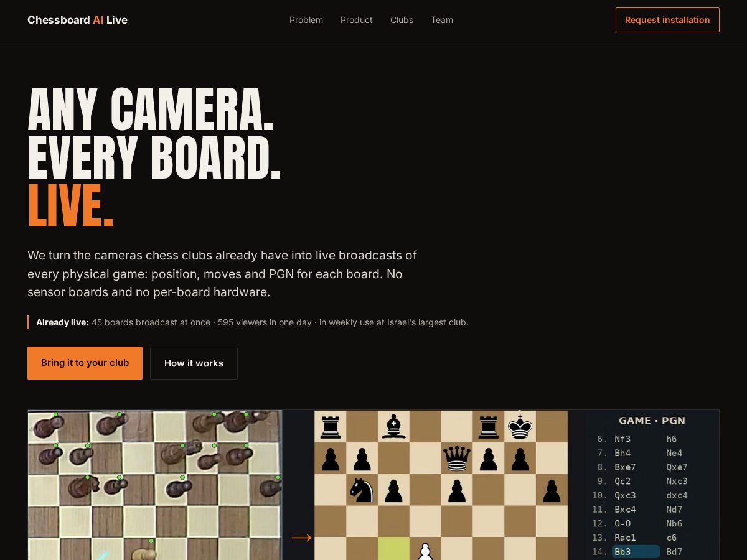Click the dxc4 move
Screen dimensions: 747x560
(x=677, y=495)
